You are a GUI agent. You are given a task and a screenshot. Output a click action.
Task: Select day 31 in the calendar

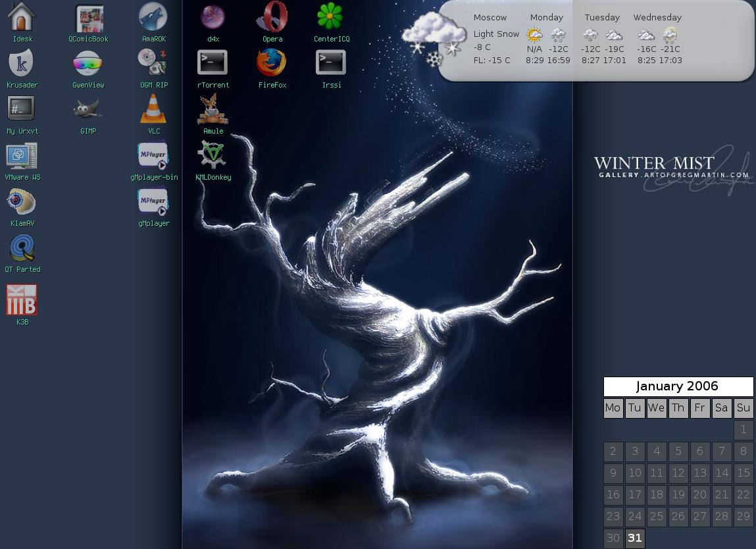tap(635, 537)
